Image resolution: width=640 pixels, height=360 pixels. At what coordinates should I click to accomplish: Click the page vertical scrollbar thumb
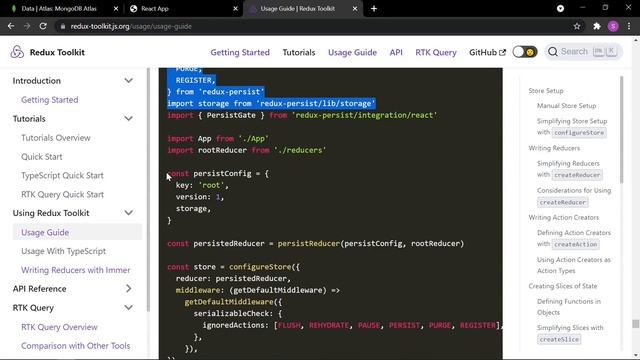point(636,324)
